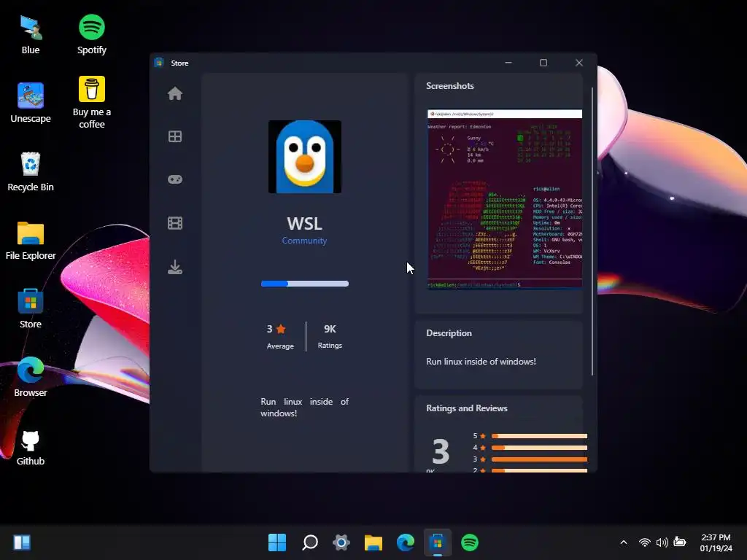Open the Wi-Fi network tray icon

pyautogui.click(x=645, y=542)
